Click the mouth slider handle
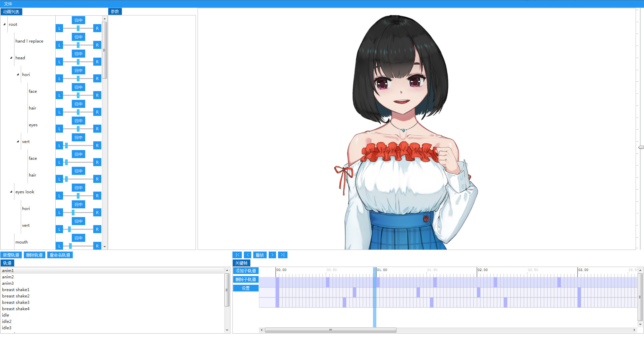 coord(70,246)
